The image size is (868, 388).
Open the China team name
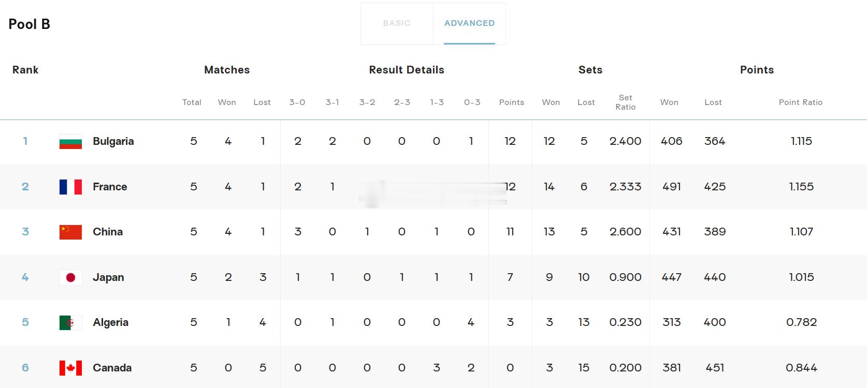pos(108,232)
